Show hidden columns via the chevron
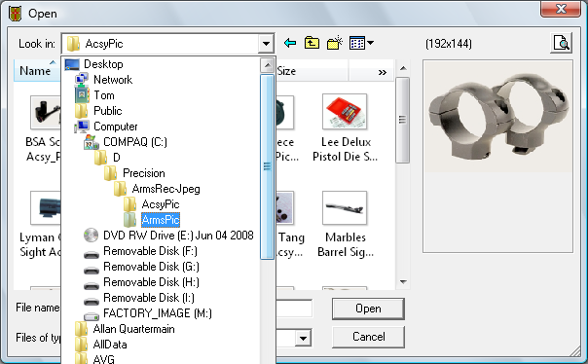 pos(383,72)
